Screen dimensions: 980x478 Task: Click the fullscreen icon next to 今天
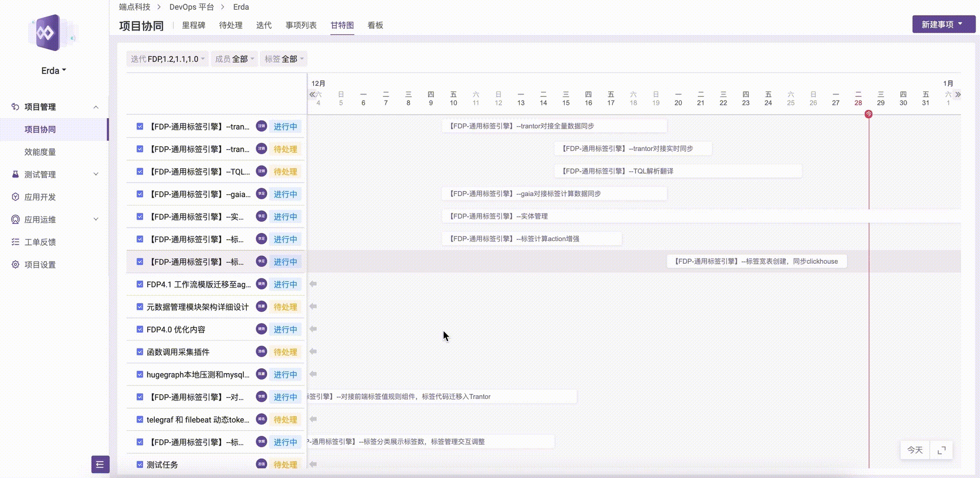(942, 450)
